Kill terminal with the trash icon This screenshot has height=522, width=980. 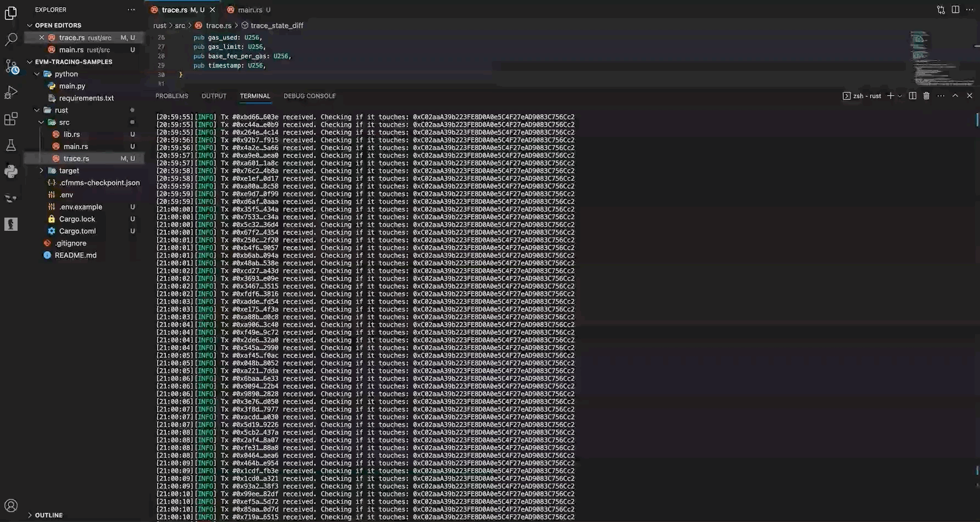tap(926, 96)
